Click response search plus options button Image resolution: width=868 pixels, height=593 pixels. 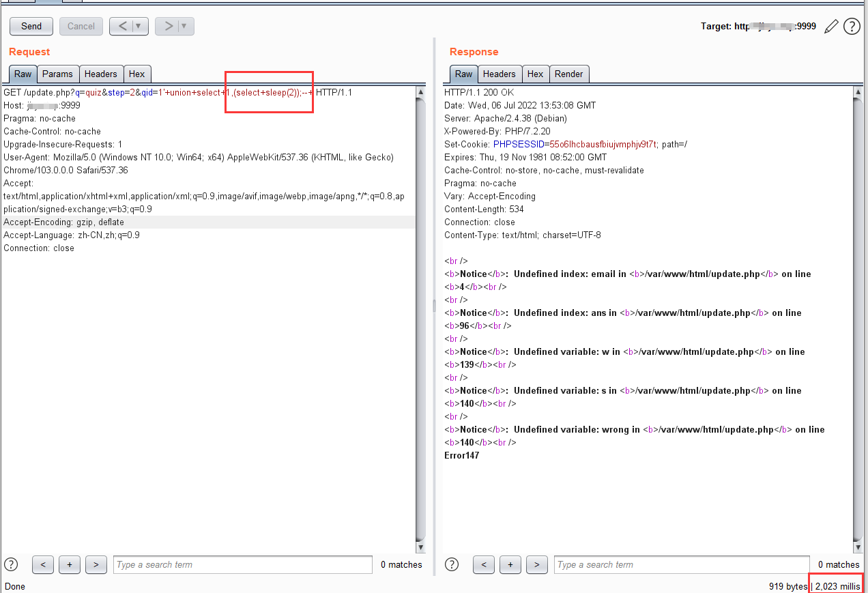point(510,564)
